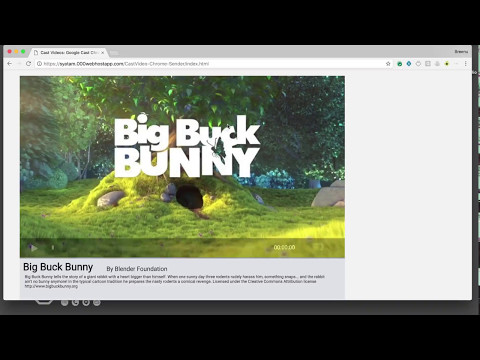Select the Cast Videos browser tab
This screenshot has width=480, height=360.
pyautogui.click(x=69, y=53)
